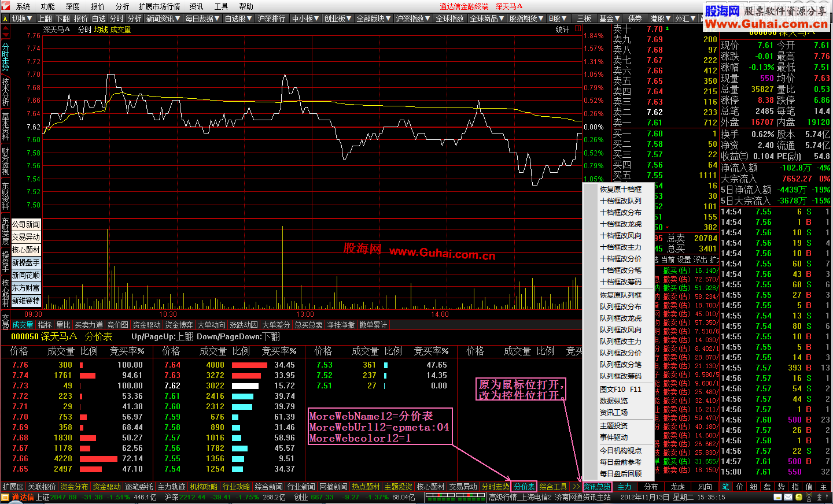833x504 pixels.
Task: Switch to 龙虎 tab at bottom right
Action: click(x=677, y=487)
